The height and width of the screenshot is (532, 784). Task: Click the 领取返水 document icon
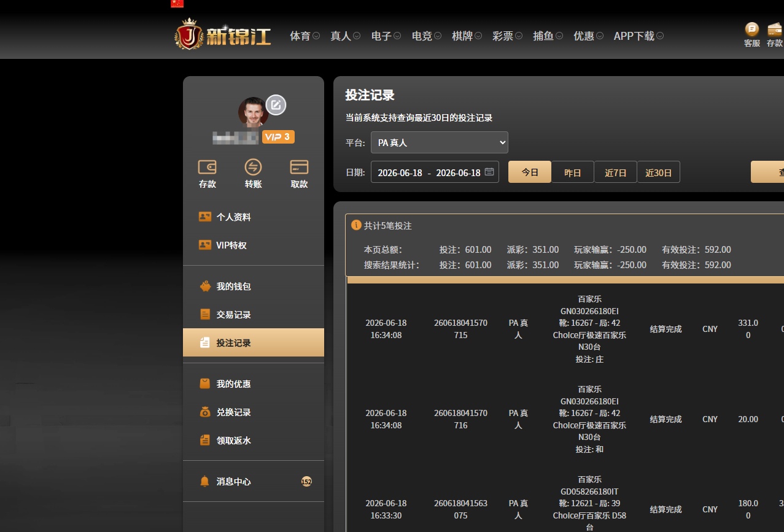(205, 440)
